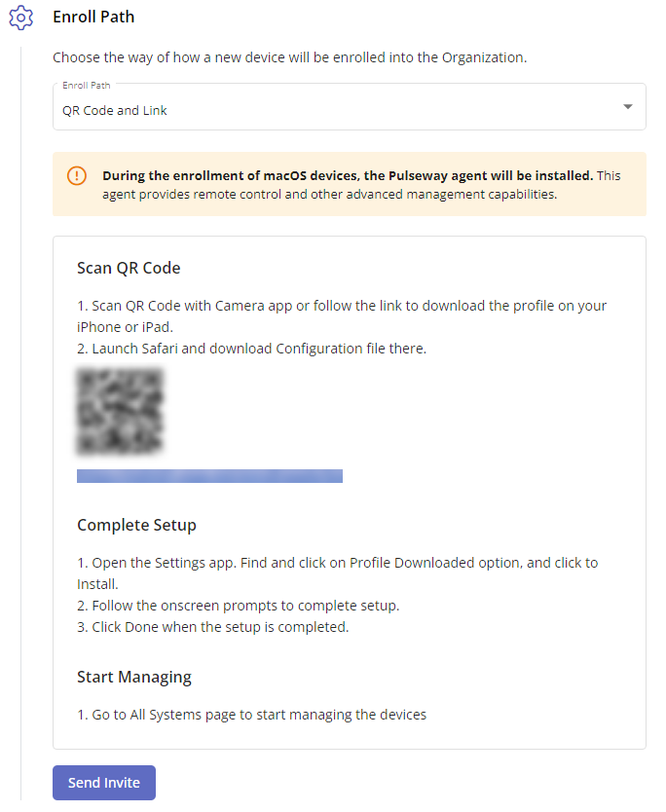Click the 'Choose the way' description text
The height and width of the screenshot is (812, 666).
point(289,57)
